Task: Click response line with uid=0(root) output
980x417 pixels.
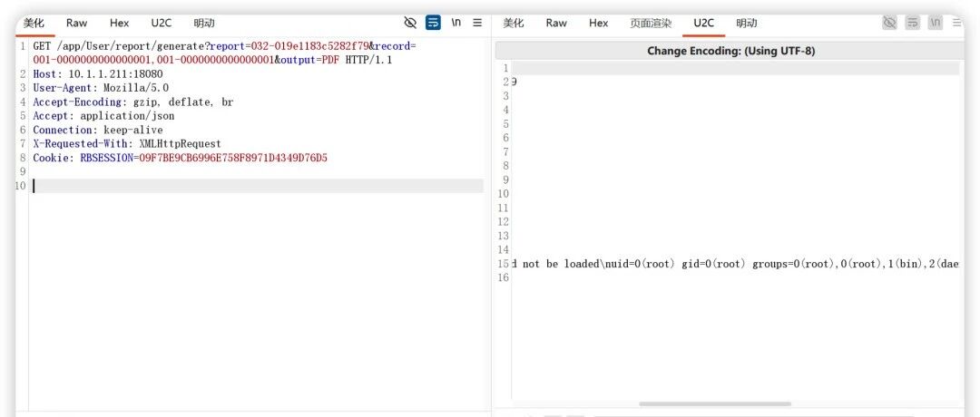Action: point(735,264)
